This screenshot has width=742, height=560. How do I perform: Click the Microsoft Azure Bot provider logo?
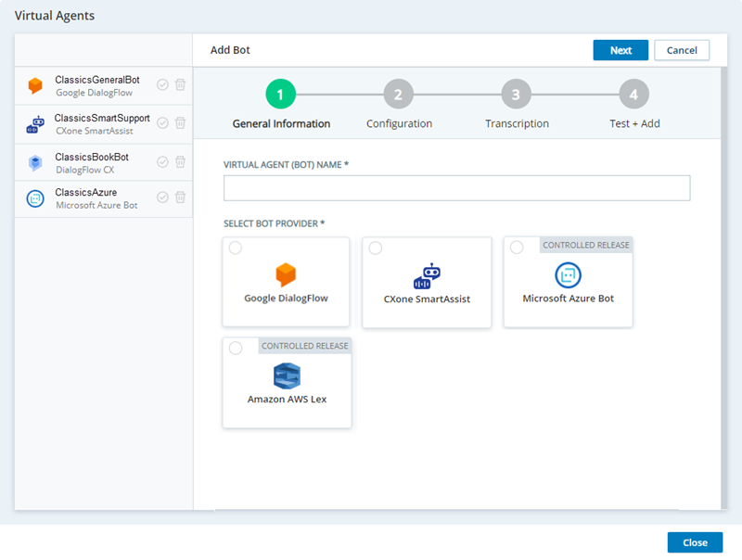pyautogui.click(x=568, y=275)
